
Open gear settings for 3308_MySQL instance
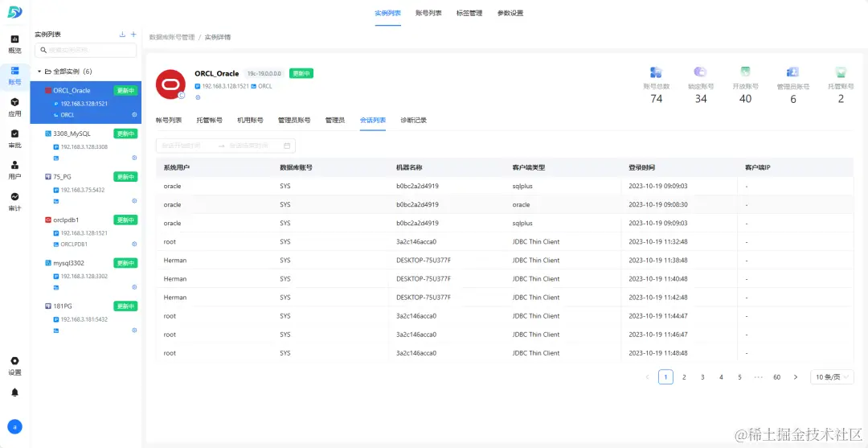coord(134,158)
